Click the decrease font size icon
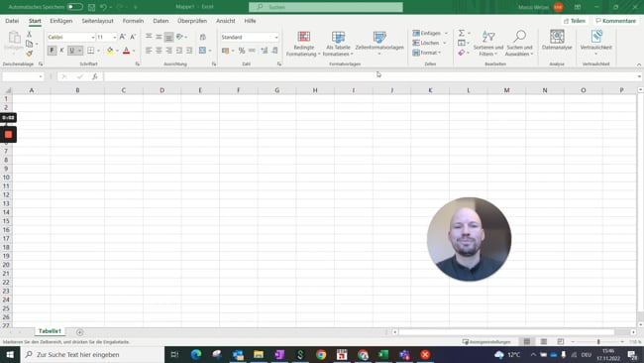 click(x=133, y=37)
